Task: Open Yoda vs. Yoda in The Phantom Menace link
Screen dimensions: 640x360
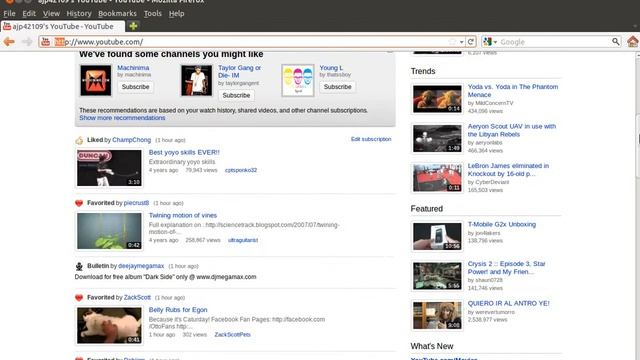Action: (513, 91)
